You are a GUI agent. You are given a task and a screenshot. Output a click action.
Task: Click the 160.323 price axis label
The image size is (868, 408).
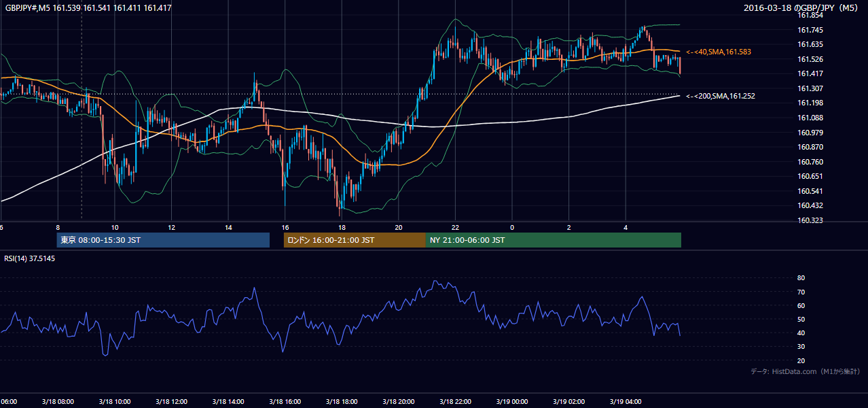(810, 220)
